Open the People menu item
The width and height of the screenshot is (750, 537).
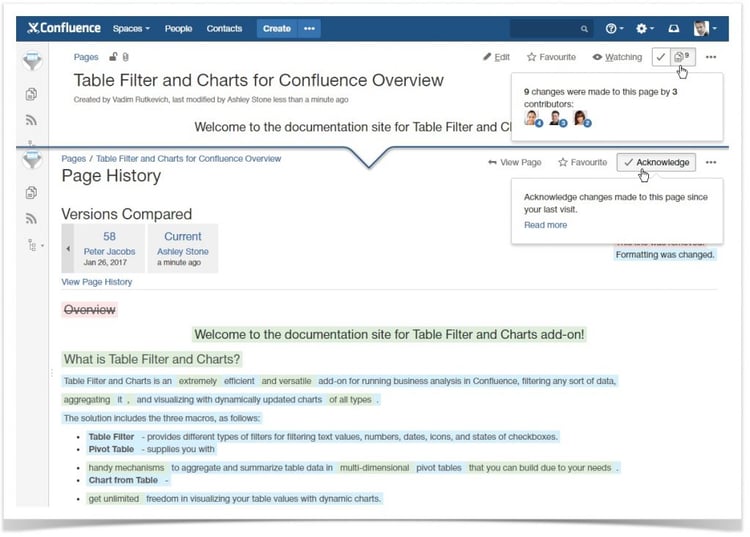tap(178, 29)
